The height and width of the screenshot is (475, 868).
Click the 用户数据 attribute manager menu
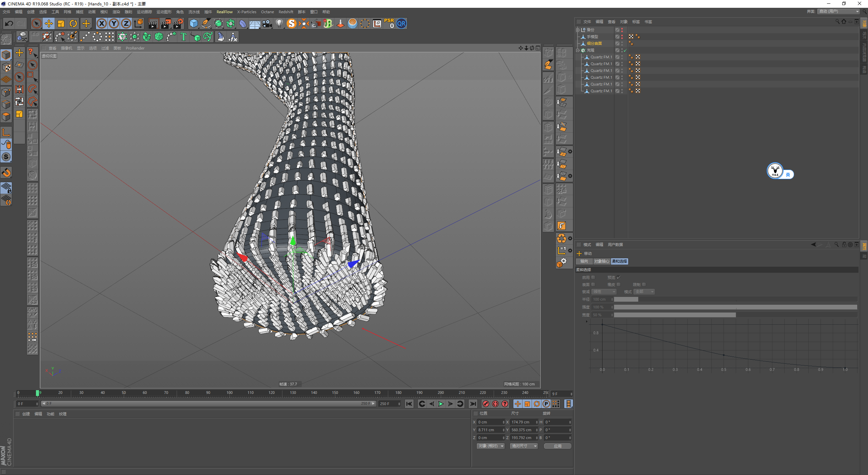[615, 245]
